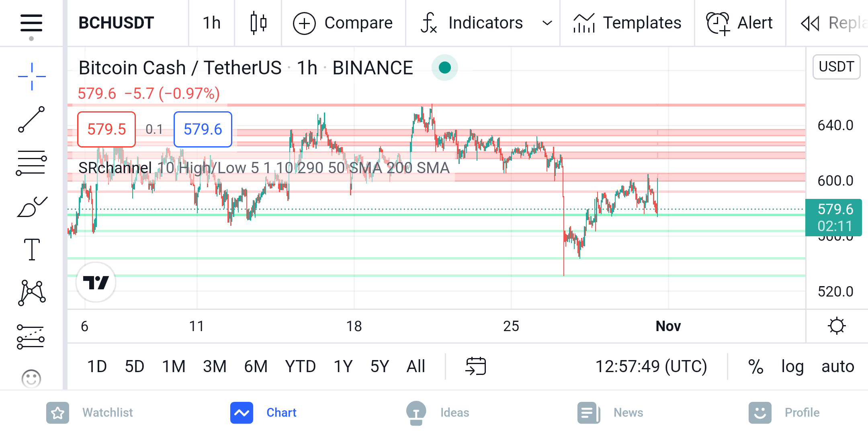This screenshot has height=434, width=868.
Task: Click the 11 date label on time axis
Action: [x=197, y=326]
